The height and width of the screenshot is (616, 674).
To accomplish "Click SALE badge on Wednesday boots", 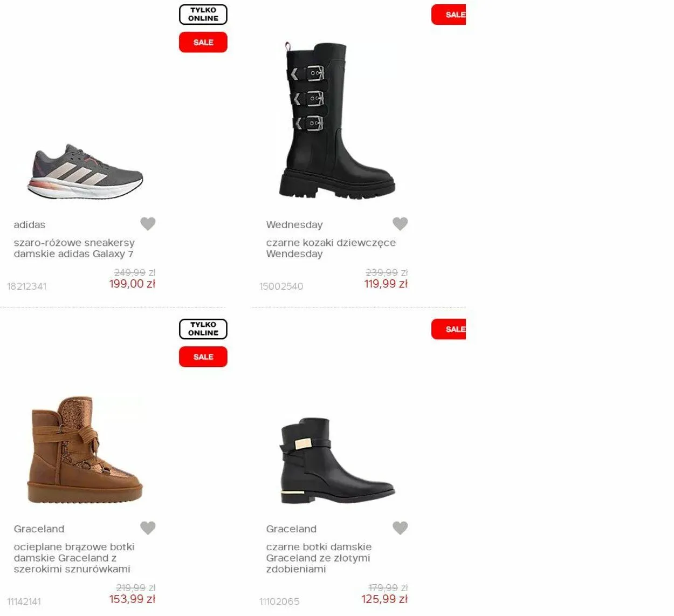I will pyautogui.click(x=449, y=15).
